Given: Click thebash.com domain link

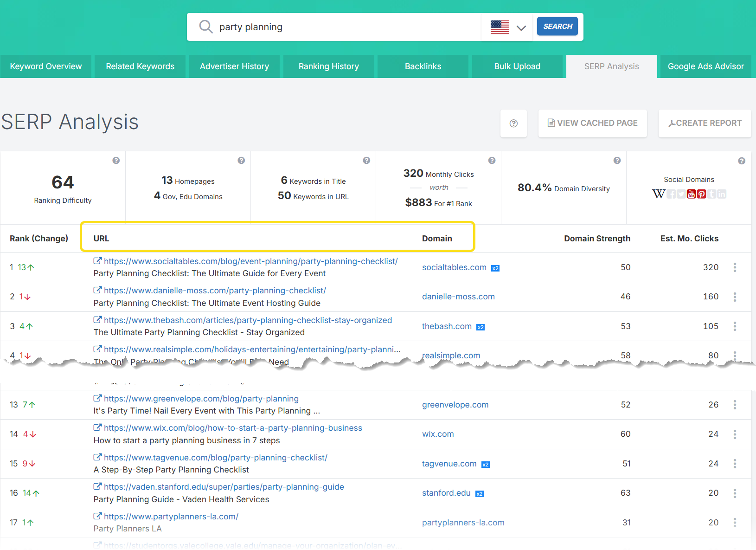Looking at the screenshot, I should (447, 326).
